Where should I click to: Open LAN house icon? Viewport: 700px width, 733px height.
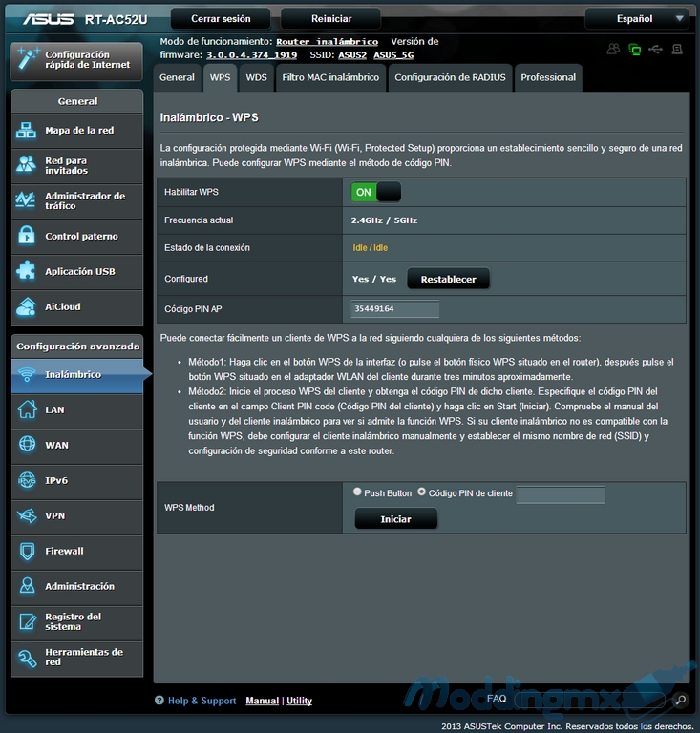pyautogui.click(x=27, y=409)
